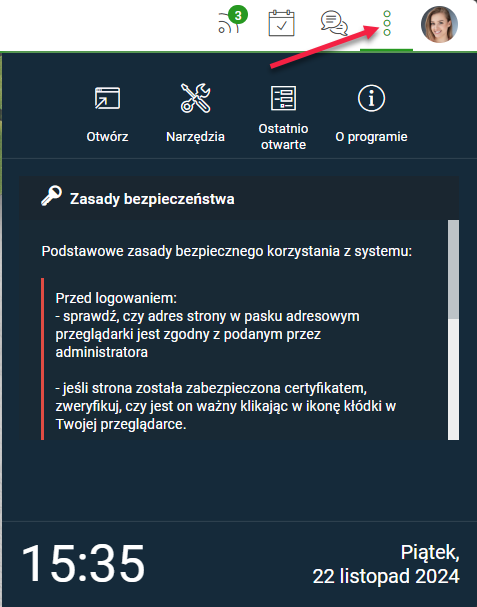Select the Otwórz label

(x=107, y=137)
